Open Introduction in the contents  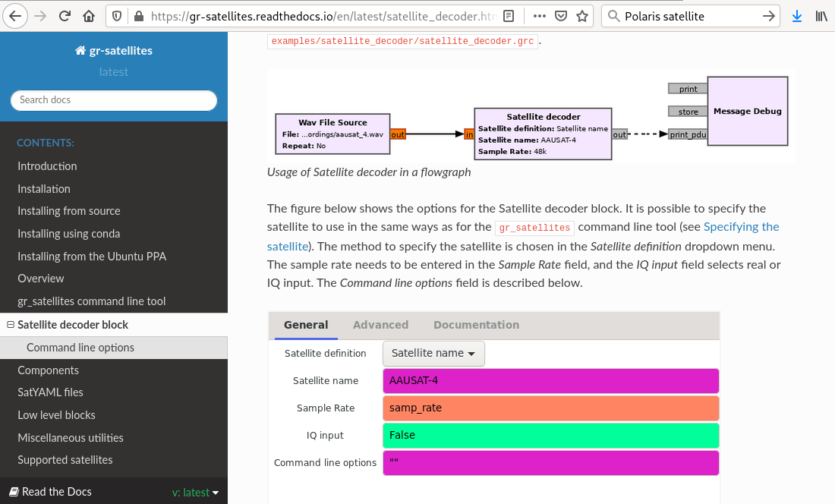pos(47,166)
